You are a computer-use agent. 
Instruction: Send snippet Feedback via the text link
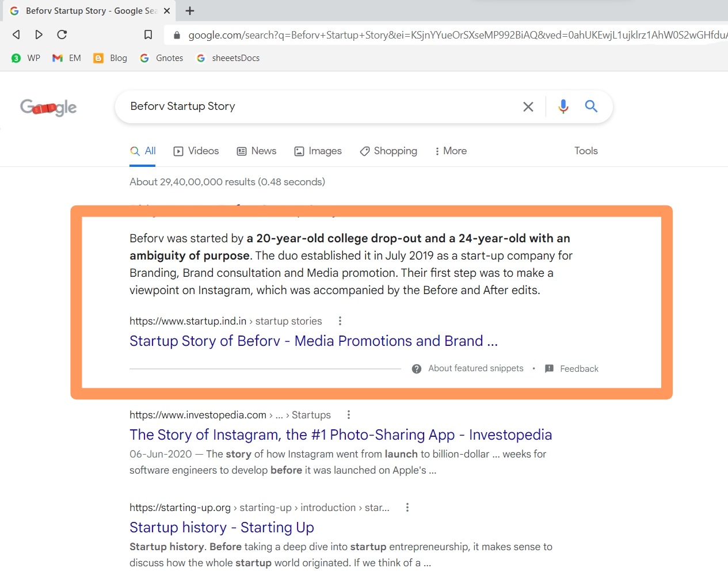click(x=579, y=369)
